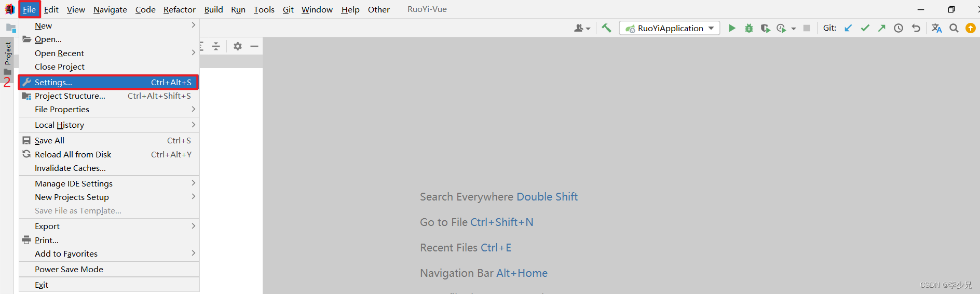Open the project view gear options icon
This screenshot has height=294, width=980.
coord(238,46)
